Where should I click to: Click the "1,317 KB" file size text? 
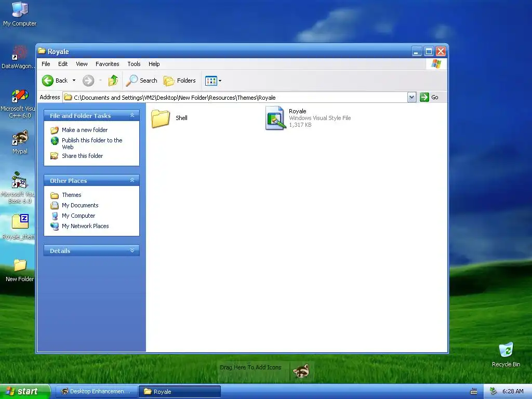pyautogui.click(x=300, y=125)
